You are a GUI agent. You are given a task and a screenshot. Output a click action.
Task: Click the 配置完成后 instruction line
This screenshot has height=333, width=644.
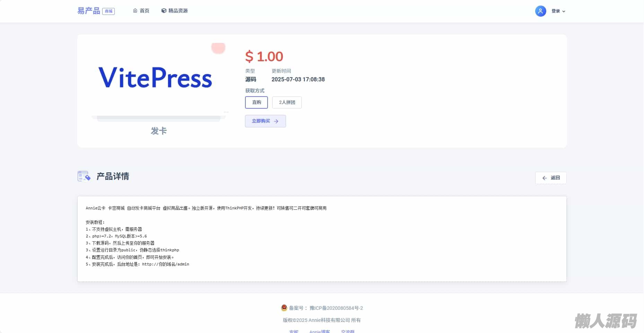[130, 257]
